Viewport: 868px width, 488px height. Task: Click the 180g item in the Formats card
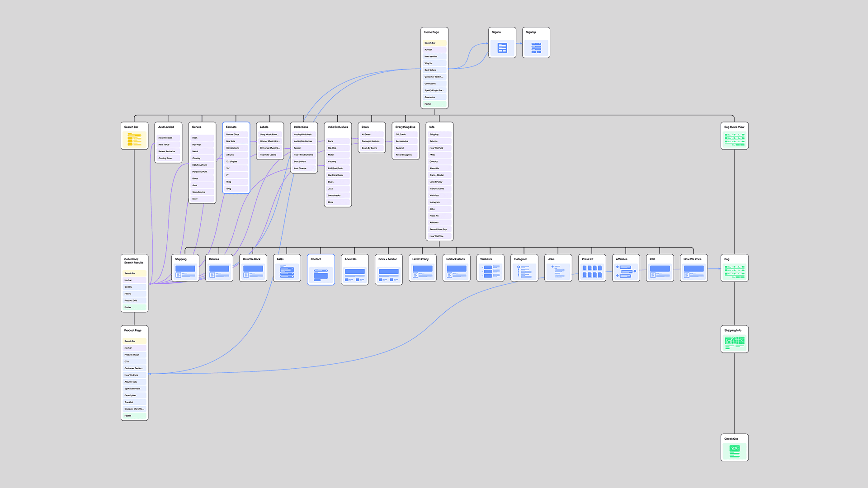click(236, 189)
